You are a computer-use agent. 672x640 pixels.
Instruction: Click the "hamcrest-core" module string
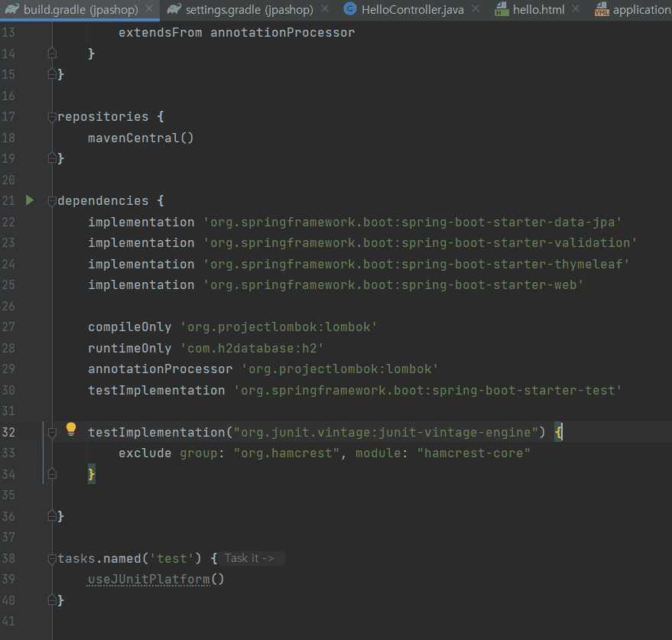click(473, 453)
